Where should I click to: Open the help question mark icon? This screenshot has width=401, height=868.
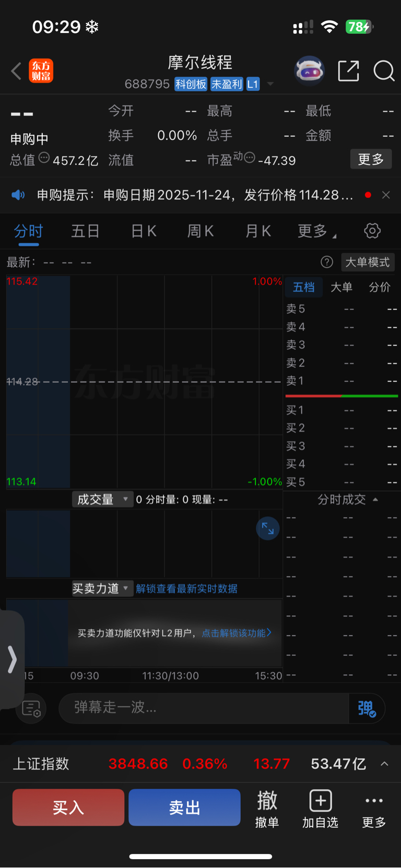click(327, 262)
